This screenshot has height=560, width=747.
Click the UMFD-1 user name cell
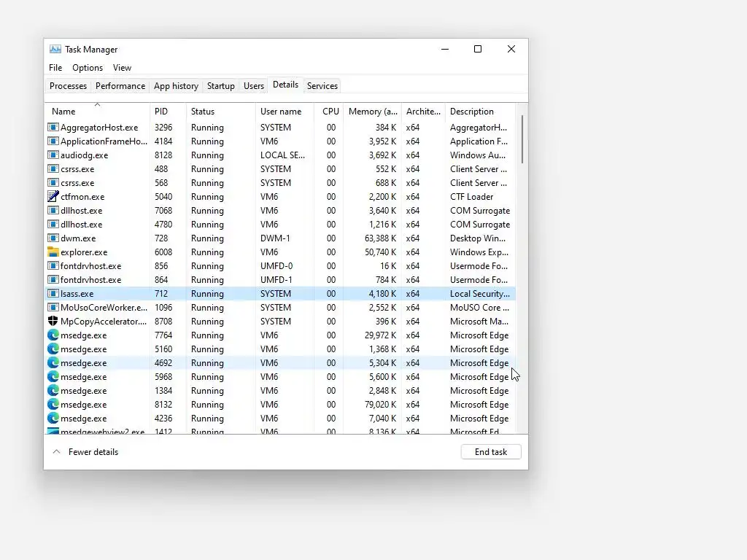(276, 279)
